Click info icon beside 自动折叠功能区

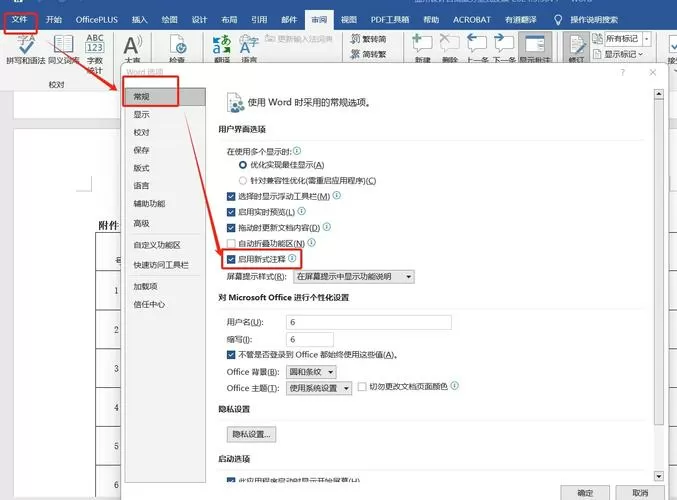(x=311, y=243)
